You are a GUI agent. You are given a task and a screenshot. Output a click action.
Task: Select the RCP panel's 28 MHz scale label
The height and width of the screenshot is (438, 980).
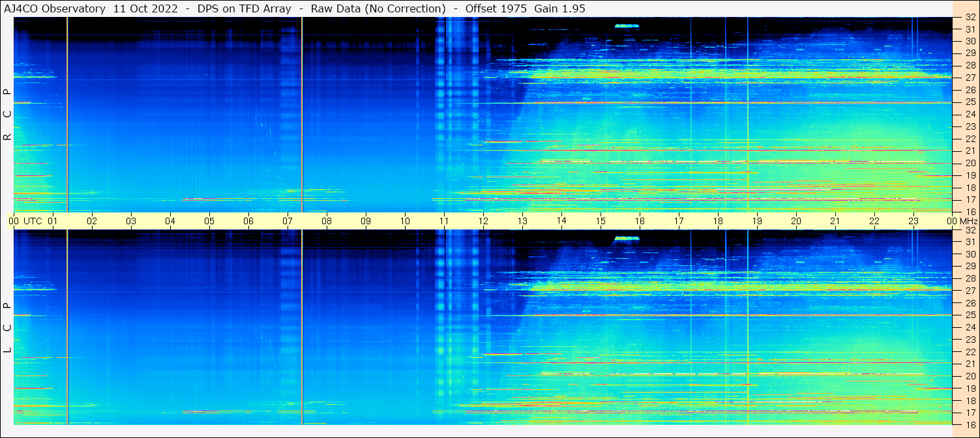pos(970,65)
